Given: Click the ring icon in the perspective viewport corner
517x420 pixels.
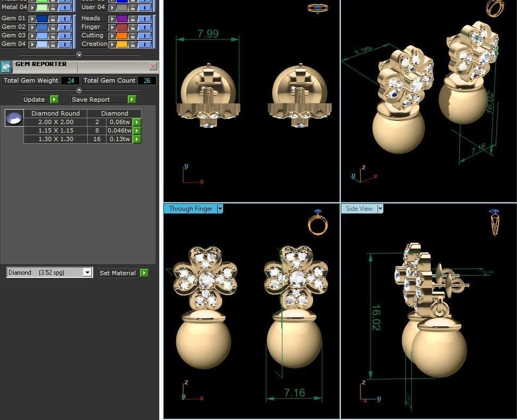Looking at the screenshot, I should (495, 8).
